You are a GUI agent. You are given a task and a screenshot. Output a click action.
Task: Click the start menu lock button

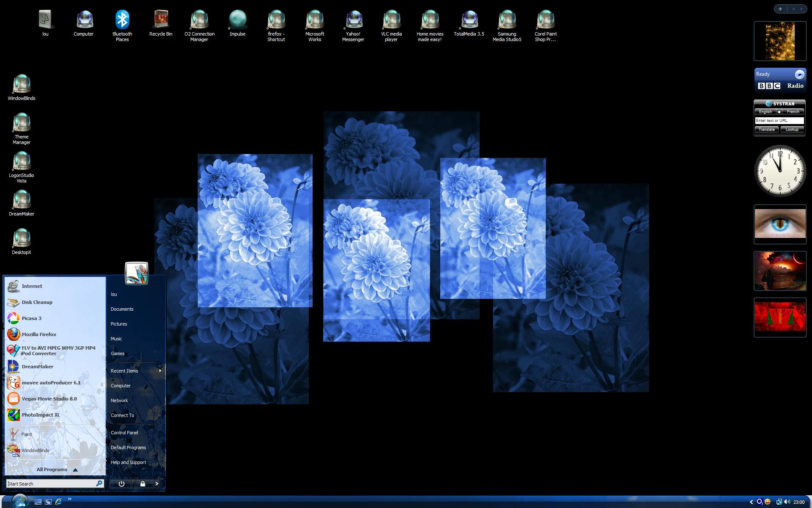[x=143, y=483]
